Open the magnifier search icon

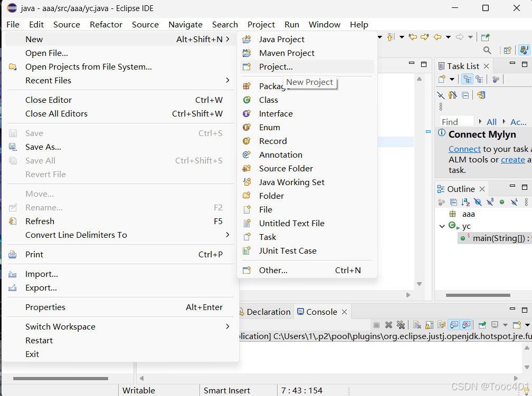487,50
